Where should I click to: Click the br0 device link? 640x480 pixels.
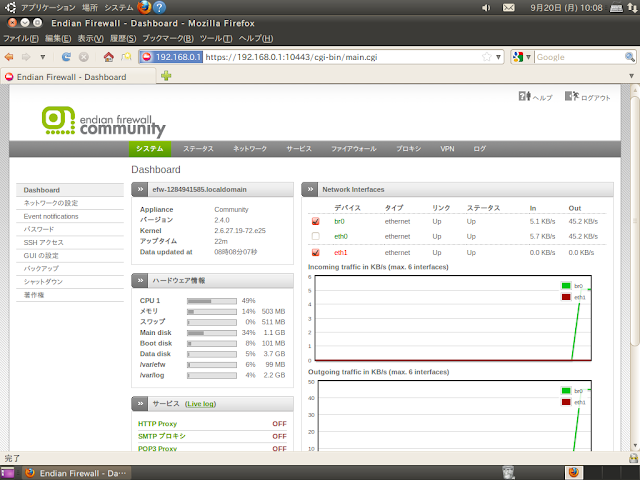(339, 221)
